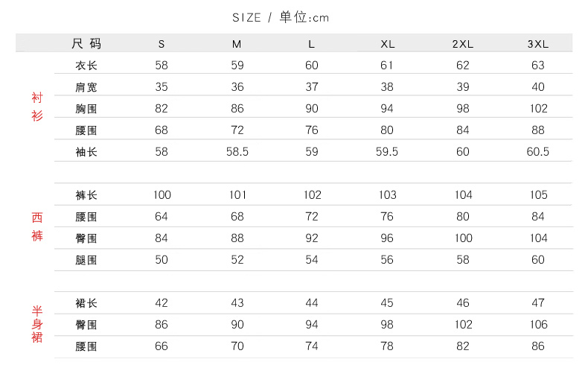588x365 pixels.
Task: Click the 腿围 row label
Action: pyautogui.click(x=86, y=260)
